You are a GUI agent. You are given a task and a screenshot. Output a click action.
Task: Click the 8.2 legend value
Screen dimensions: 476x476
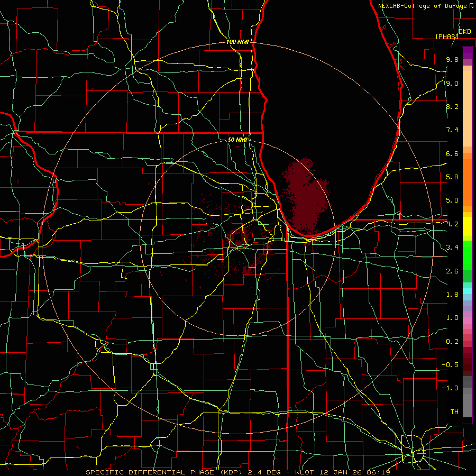point(452,106)
